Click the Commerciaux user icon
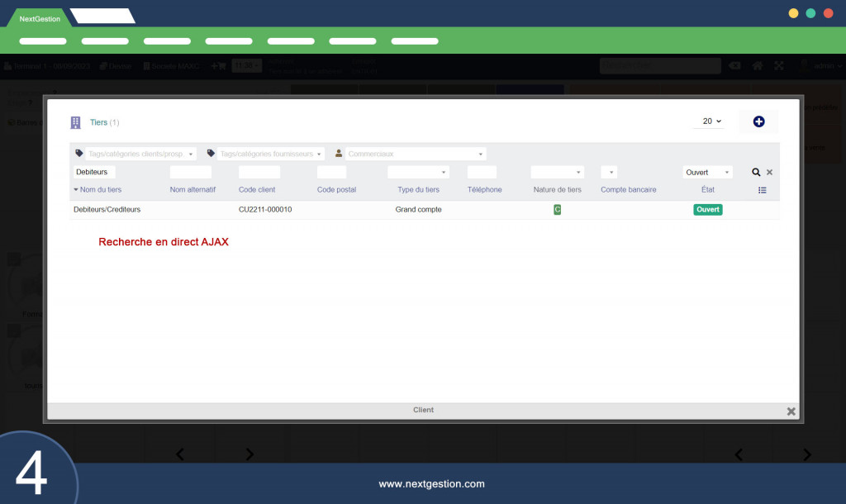The image size is (846, 504). [x=339, y=153]
